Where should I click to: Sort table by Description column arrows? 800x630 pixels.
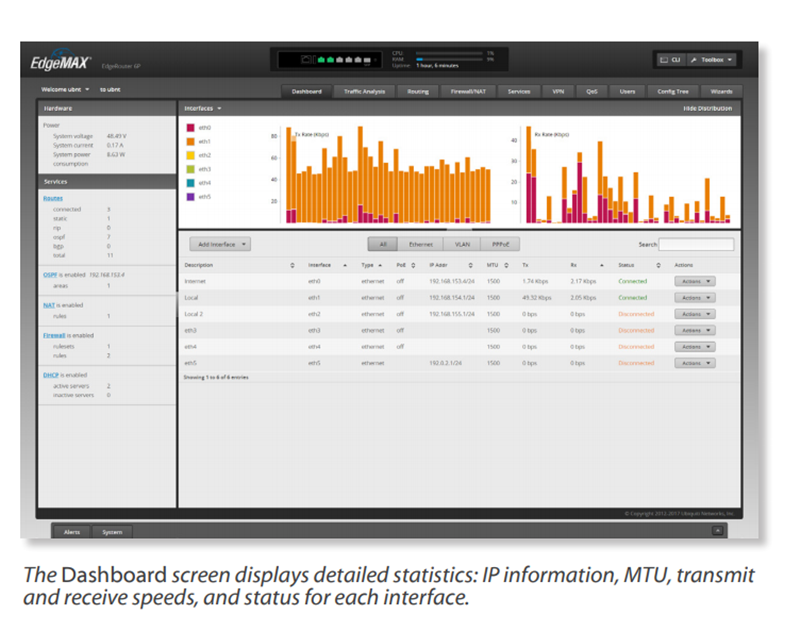(x=292, y=265)
